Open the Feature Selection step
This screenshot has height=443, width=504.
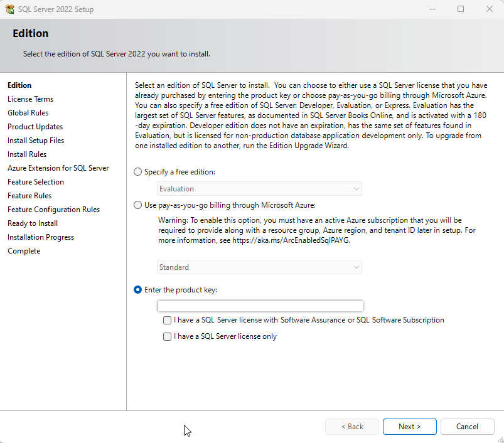tap(35, 181)
